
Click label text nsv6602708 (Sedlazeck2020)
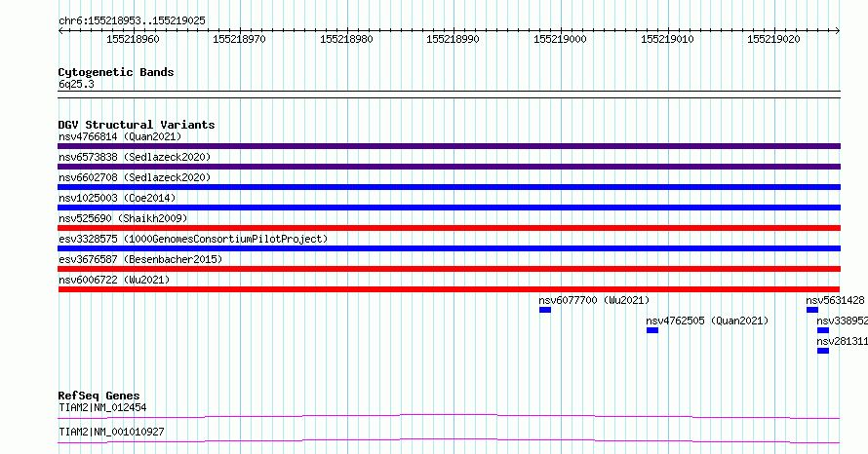point(135,177)
